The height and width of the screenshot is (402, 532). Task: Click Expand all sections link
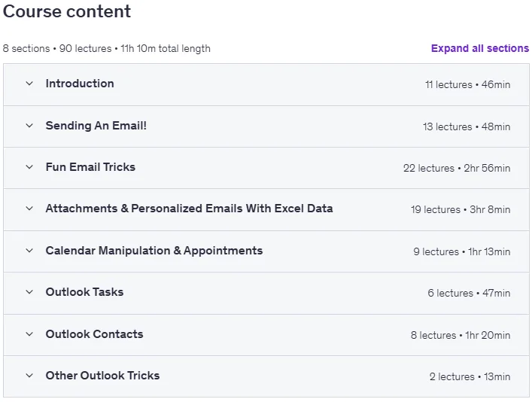point(480,48)
